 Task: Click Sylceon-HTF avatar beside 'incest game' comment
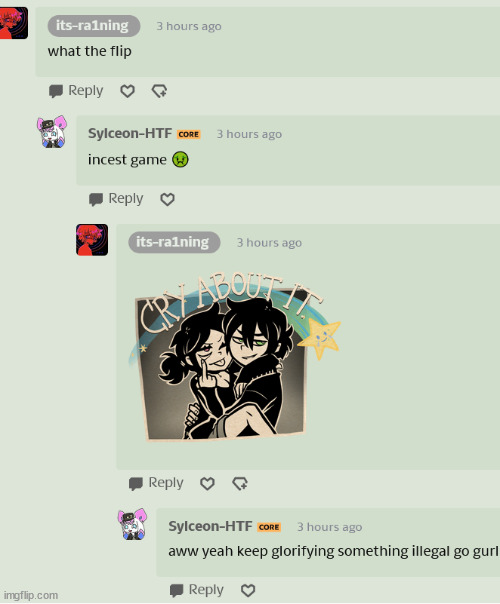pos(52,132)
